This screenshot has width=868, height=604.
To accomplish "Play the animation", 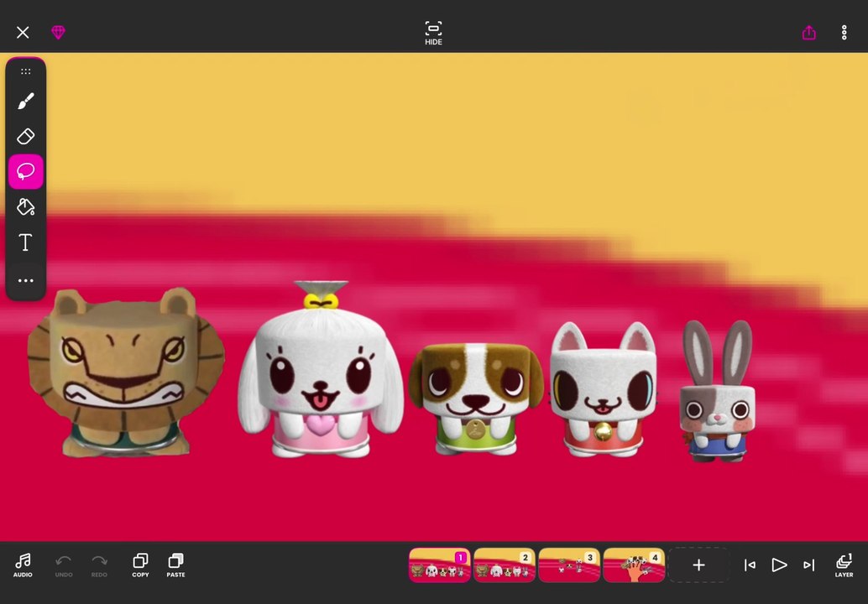I will coord(779,565).
